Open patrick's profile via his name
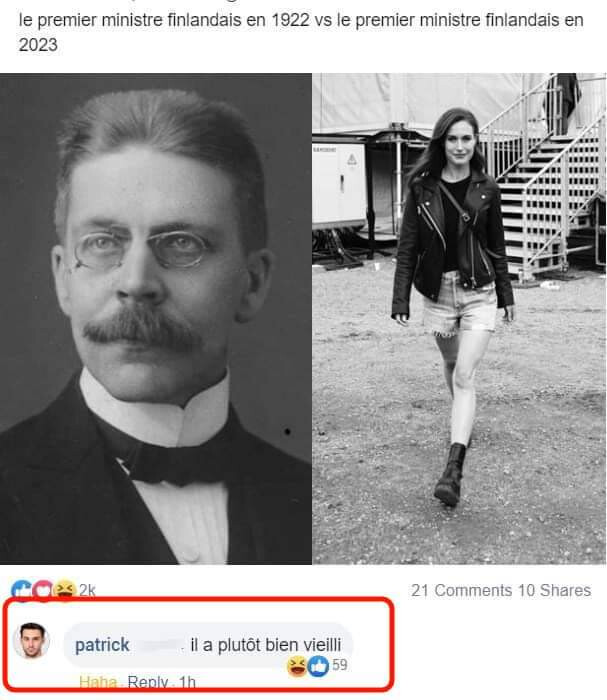 102,645
